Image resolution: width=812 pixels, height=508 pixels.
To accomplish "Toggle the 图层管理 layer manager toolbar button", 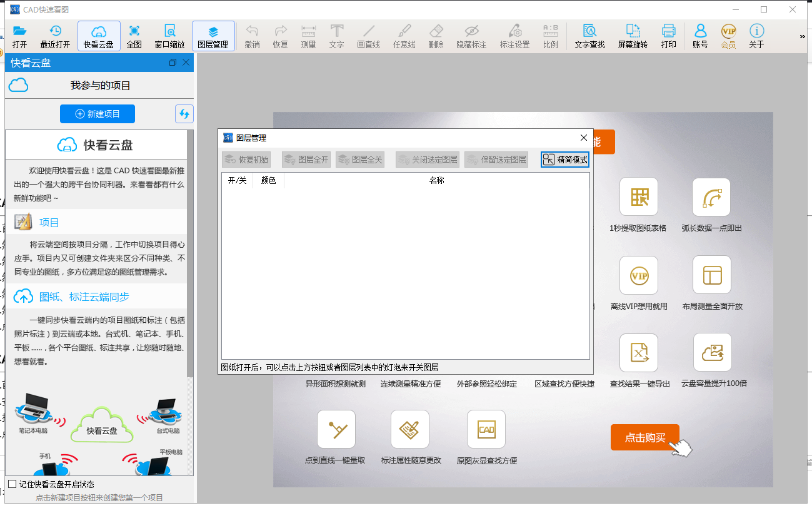I will pyautogui.click(x=213, y=36).
